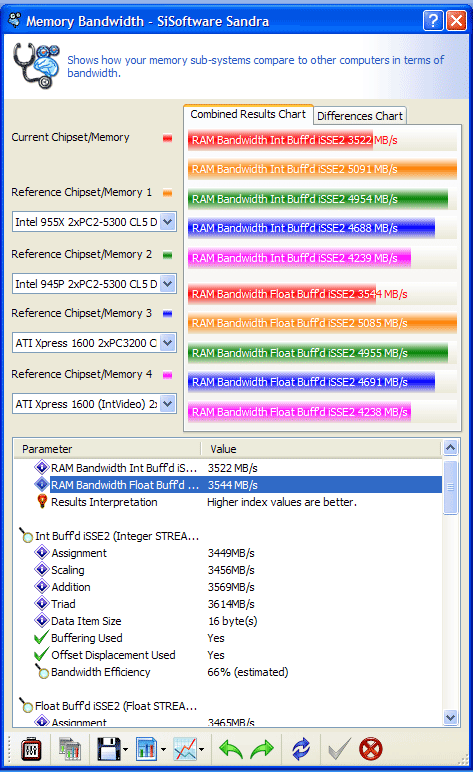Image resolution: width=473 pixels, height=772 pixels.
Task: Click the results list scrollbar thumb
Action: [x=450, y=486]
